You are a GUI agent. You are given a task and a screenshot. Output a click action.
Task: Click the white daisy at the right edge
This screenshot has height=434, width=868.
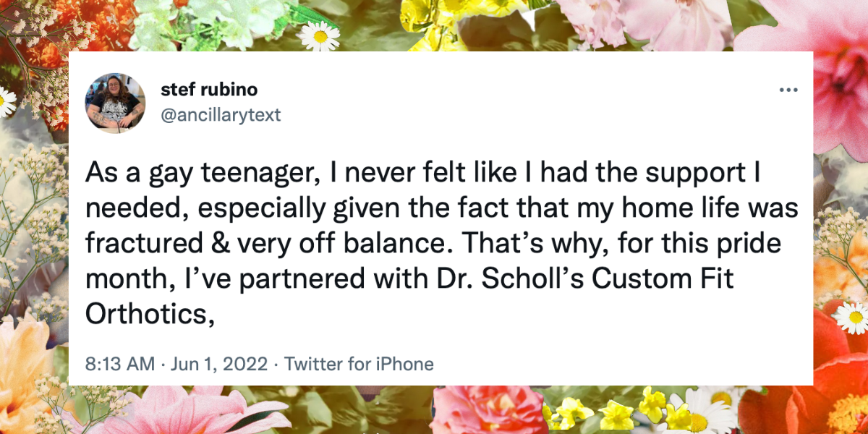[x=852, y=317]
